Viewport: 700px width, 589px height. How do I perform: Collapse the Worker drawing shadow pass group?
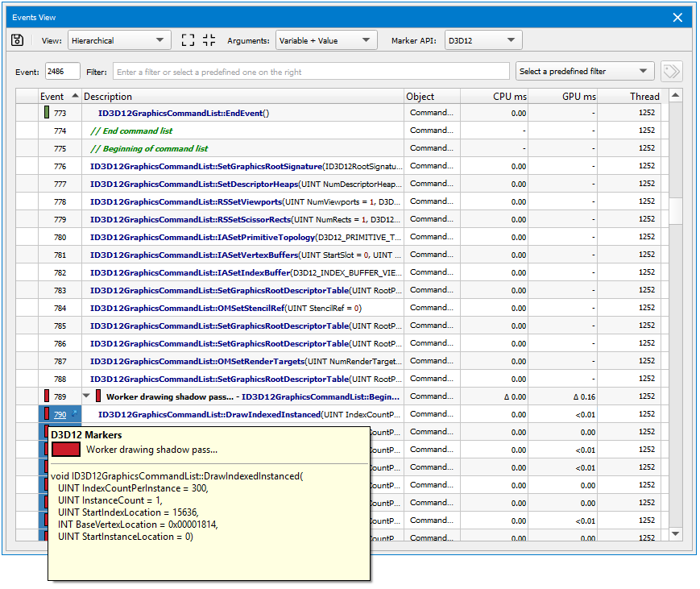coord(87,396)
